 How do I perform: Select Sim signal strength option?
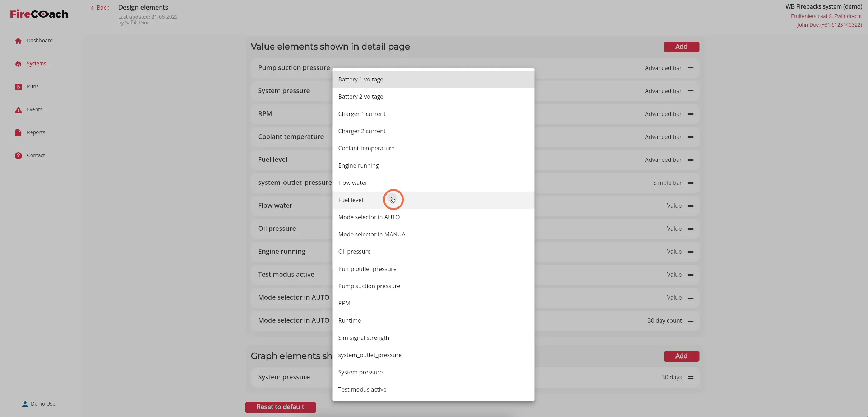click(433, 338)
